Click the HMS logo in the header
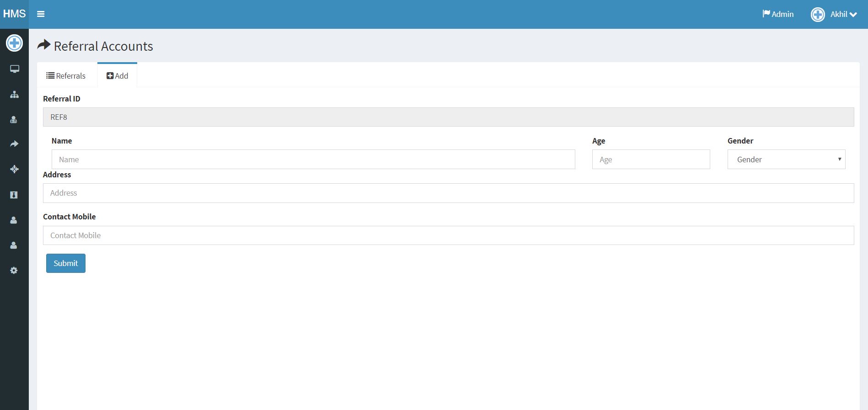 pyautogui.click(x=14, y=14)
